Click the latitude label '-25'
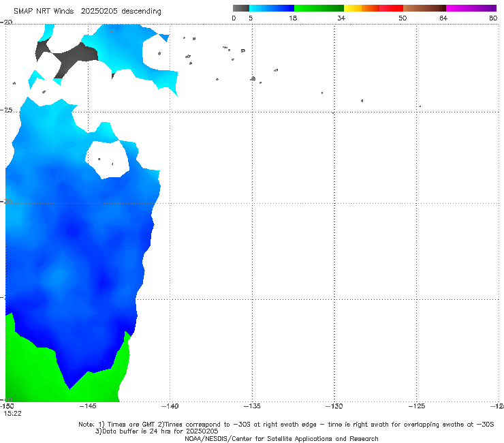This screenshot has width=504, height=443. (x=6, y=110)
